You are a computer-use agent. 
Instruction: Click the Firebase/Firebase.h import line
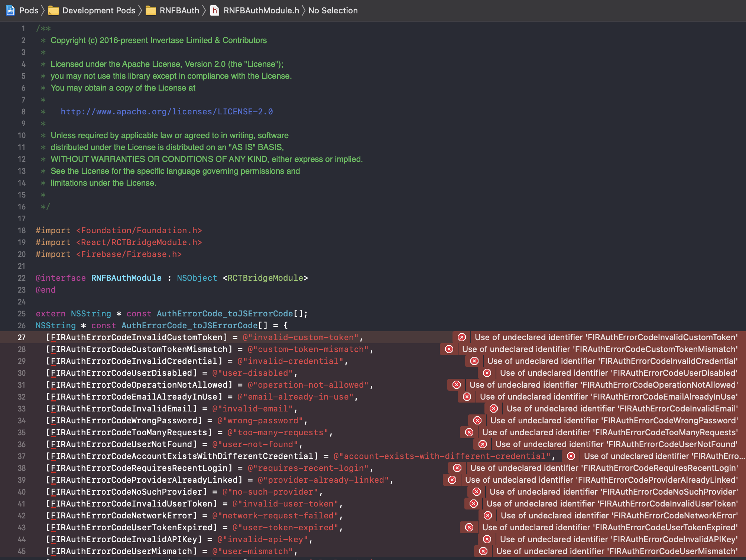tap(129, 254)
